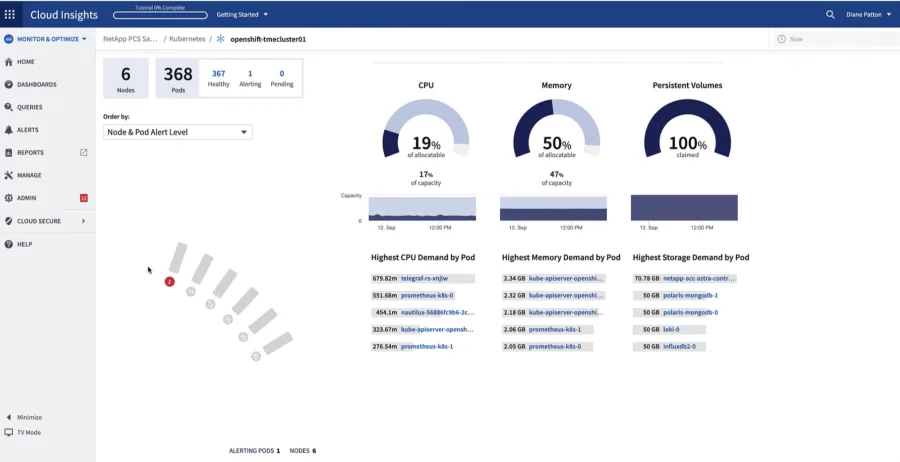This screenshot has height=462, width=900.
Task: Open the nautilus-56886fc9b6 pod link
Action: (437, 313)
